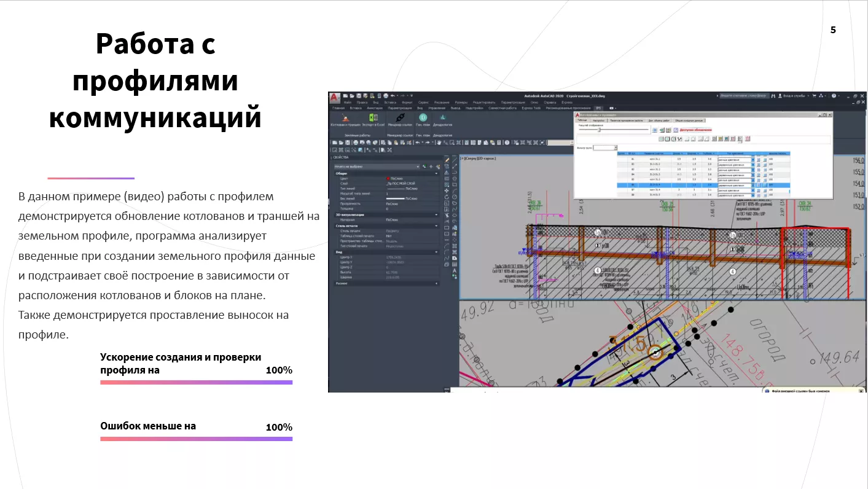Click the Help question mark icon
This screenshot has height=489, width=868.
coord(834,96)
